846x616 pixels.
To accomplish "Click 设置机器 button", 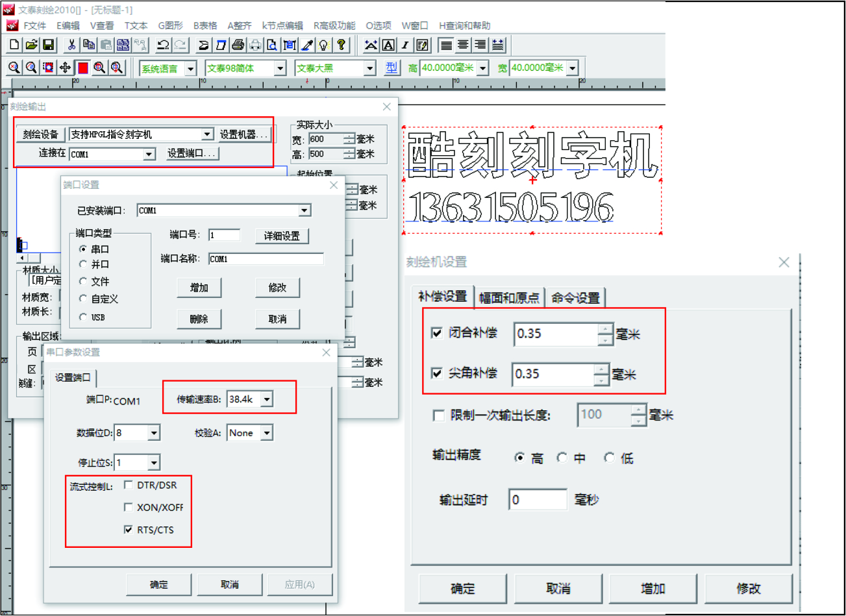I will coord(244,134).
